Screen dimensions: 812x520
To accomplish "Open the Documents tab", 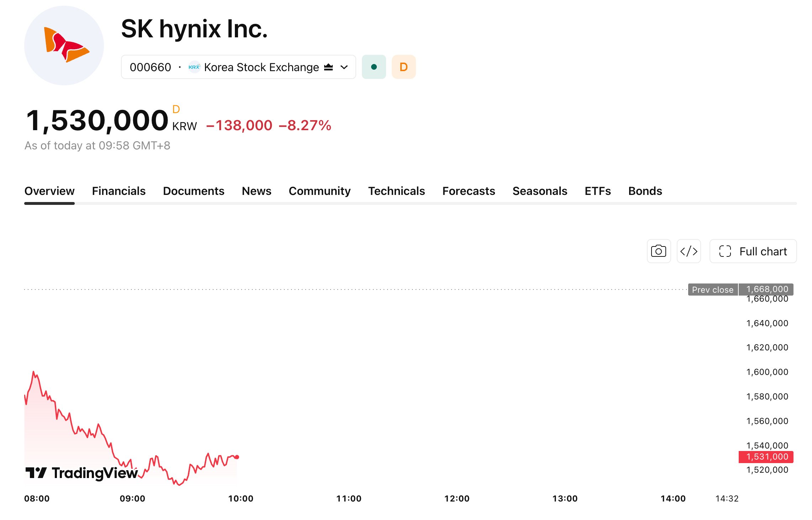I will pos(194,191).
